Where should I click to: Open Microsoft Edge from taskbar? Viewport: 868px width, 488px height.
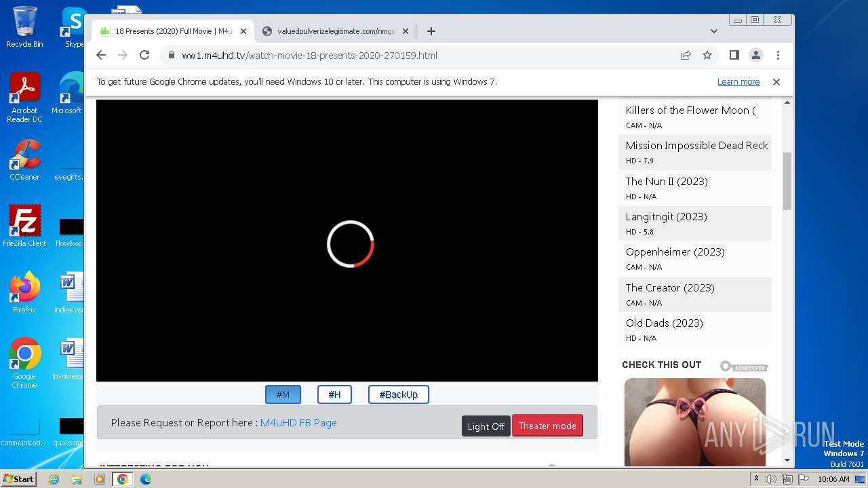(146, 479)
